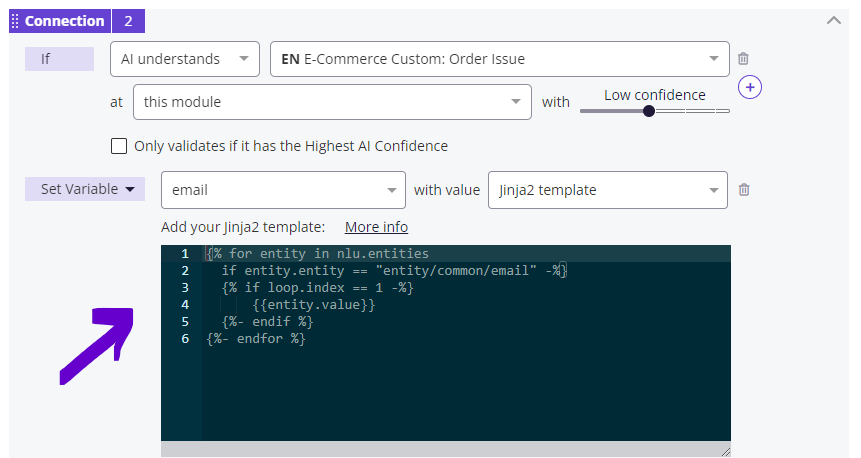This screenshot has width=861, height=458.
Task: Open the E-Commerce Custom: Order Issue dropdown
Action: 499,59
